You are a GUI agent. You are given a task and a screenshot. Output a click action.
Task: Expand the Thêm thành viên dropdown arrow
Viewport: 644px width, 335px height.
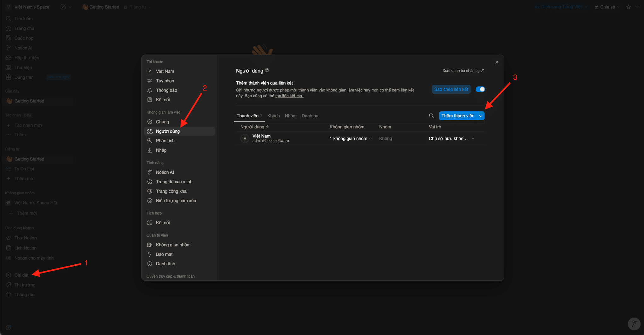481,116
